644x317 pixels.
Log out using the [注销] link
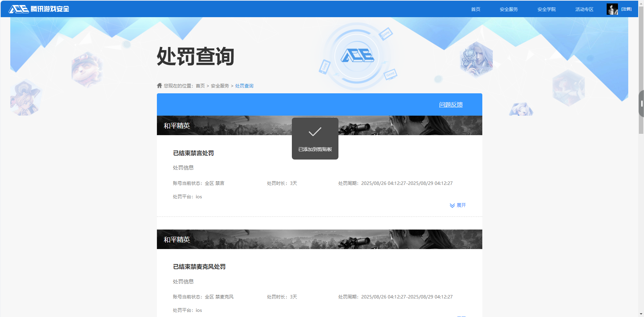pos(627,9)
